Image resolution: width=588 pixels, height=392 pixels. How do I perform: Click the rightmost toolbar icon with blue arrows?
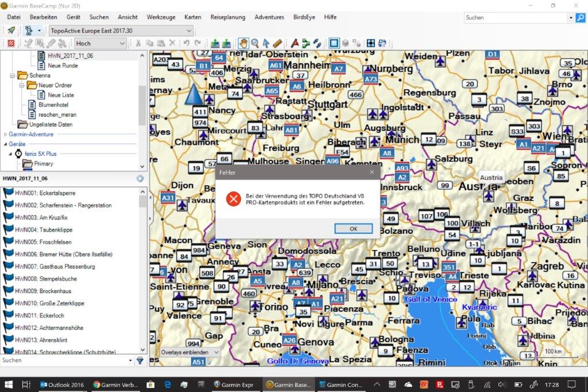coord(382,44)
